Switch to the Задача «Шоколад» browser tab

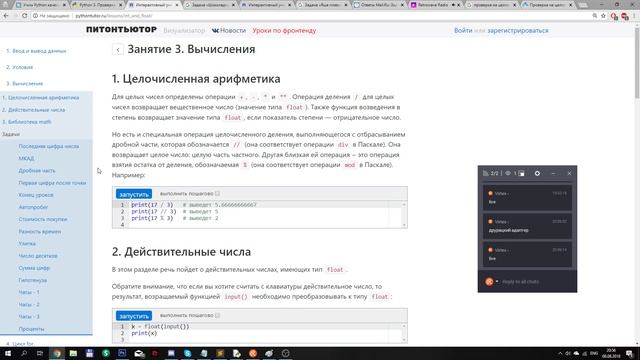point(210,5)
